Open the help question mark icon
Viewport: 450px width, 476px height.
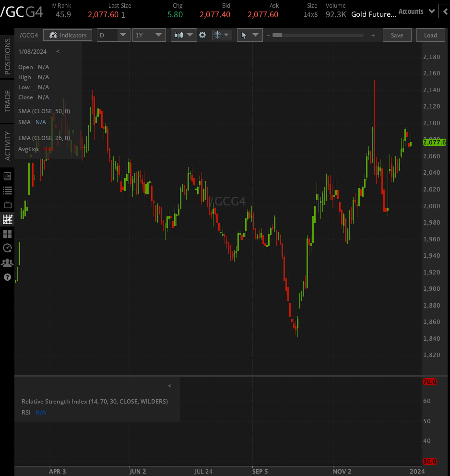click(x=7, y=277)
